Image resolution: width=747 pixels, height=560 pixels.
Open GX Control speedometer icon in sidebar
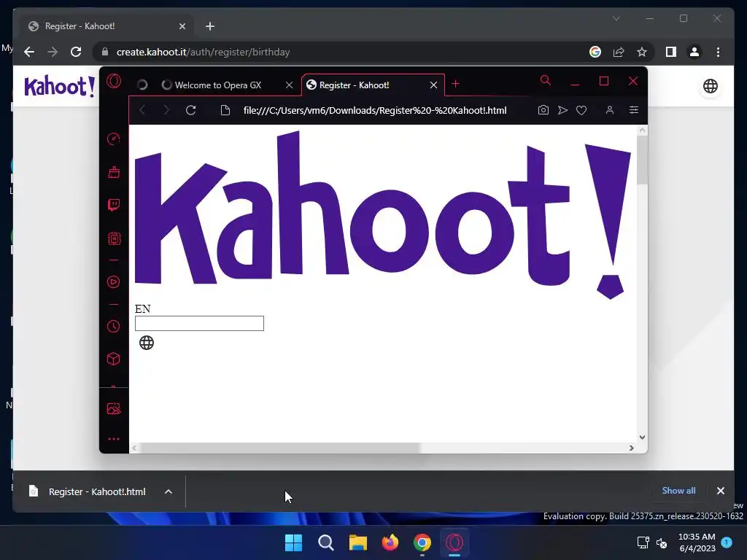(x=113, y=139)
